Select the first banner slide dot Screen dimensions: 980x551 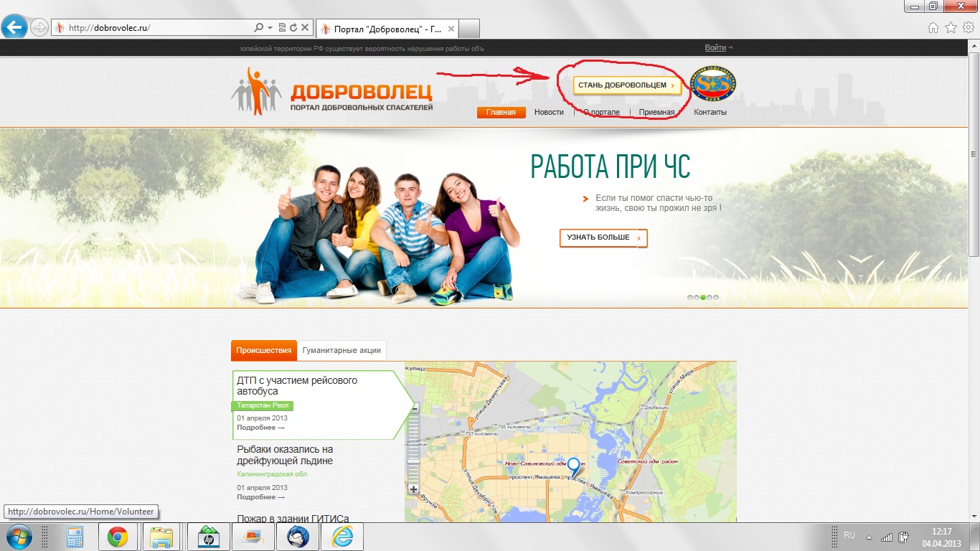point(690,297)
